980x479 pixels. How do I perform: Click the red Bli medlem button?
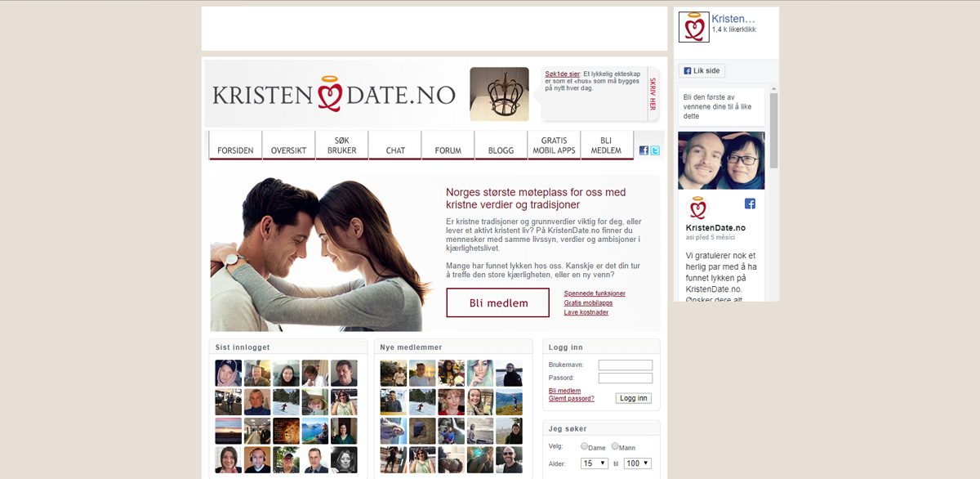pyautogui.click(x=497, y=302)
